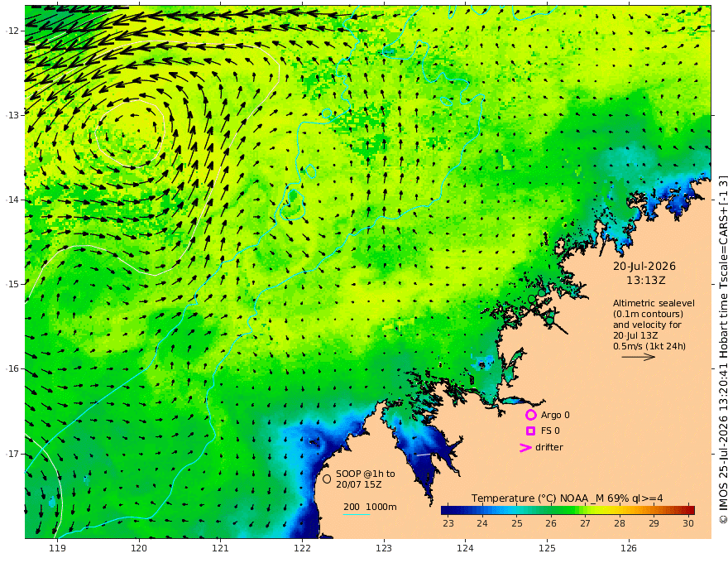Click longitude axis label 119
Image resolution: width=728 pixels, height=563 pixels.
tap(57, 549)
